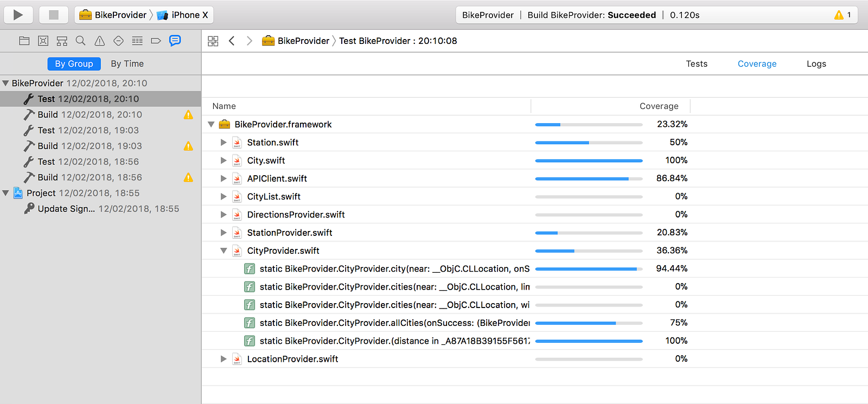
Task: Expand LocationProvider.swift coverage details
Action: [x=224, y=359]
